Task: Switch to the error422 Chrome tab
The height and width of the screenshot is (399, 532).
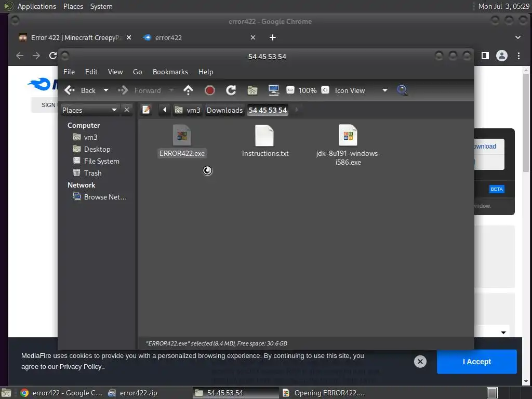Action: click(168, 37)
